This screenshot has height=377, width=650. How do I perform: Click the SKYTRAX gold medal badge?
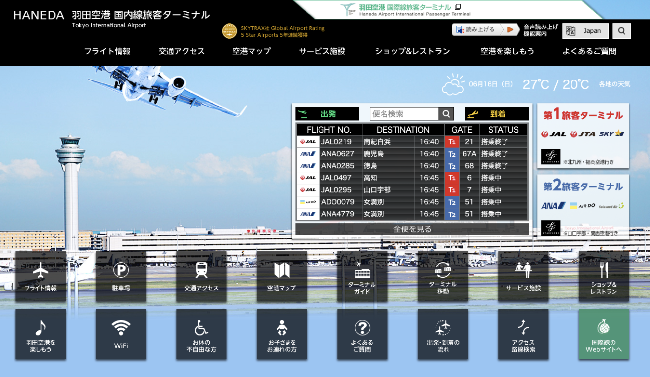pos(229,31)
